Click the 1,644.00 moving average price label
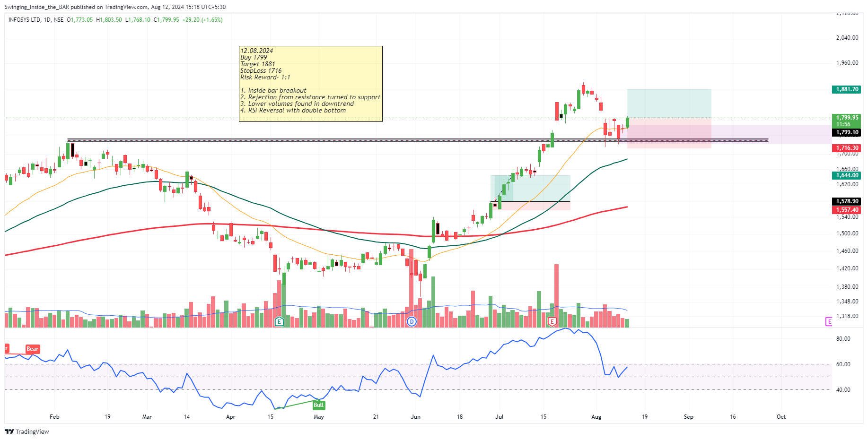Screen dimensions: 868x440 click(x=847, y=175)
